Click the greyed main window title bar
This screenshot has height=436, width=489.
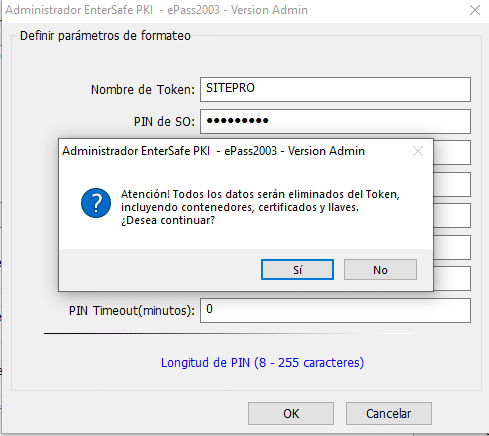click(x=233, y=10)
